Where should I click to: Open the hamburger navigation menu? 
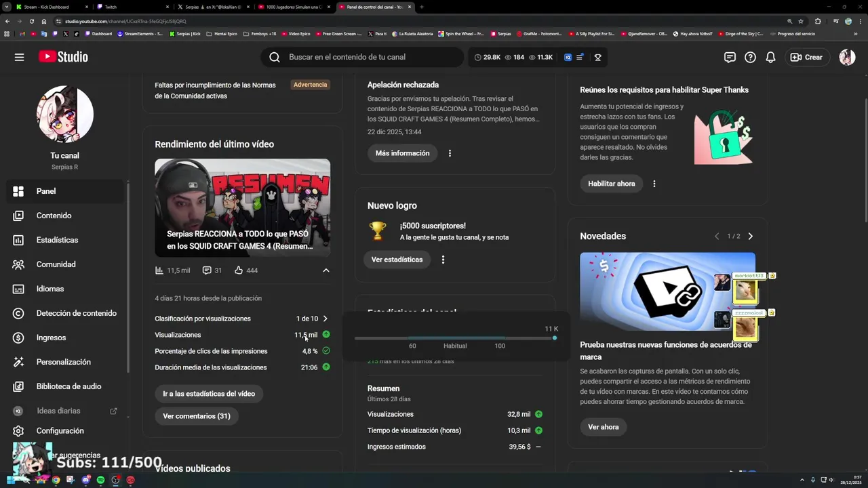pos(19,57)
